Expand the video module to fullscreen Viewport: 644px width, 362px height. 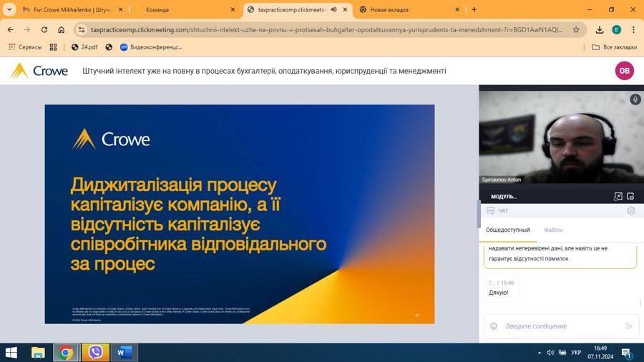618,197
